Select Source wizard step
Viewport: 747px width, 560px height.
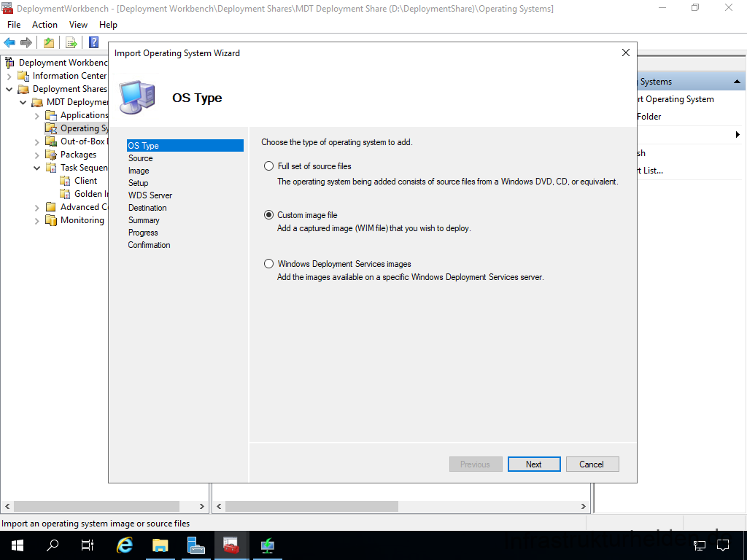(x=141, y=158)
